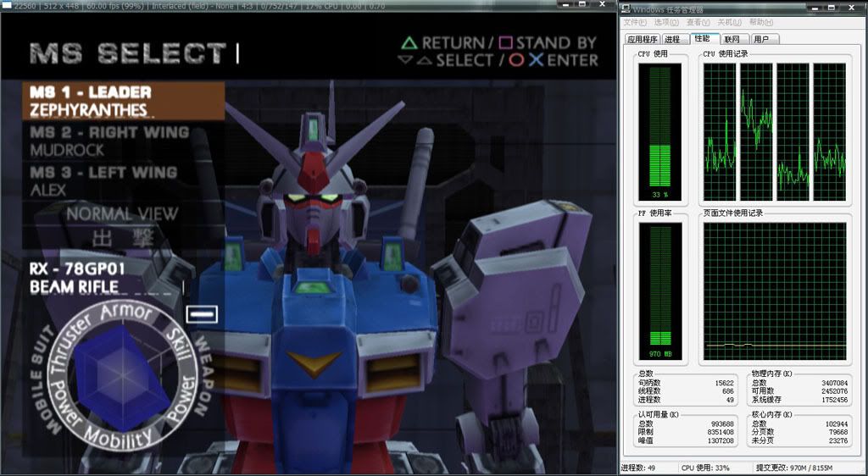Click the pink square STAND BY icon
This screenshot has height=476, width=868.
(506, 42)
